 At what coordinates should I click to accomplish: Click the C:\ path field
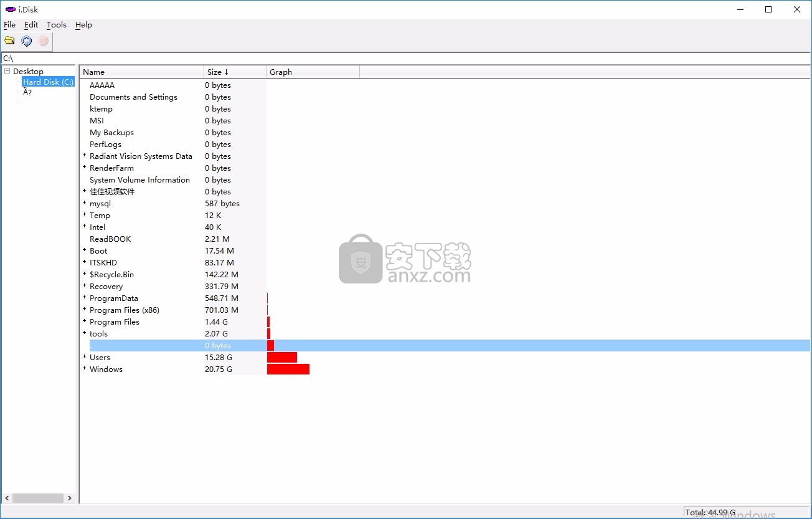point(405,58)
